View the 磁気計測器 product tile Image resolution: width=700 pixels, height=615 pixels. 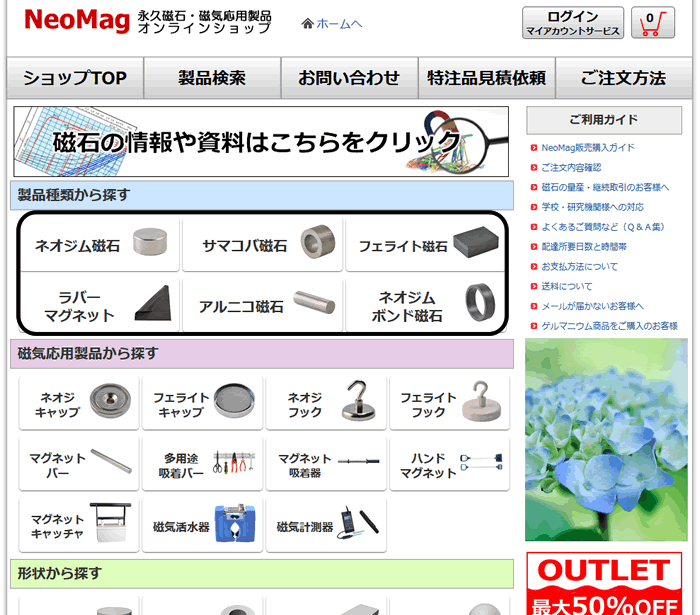click(326, 525)
